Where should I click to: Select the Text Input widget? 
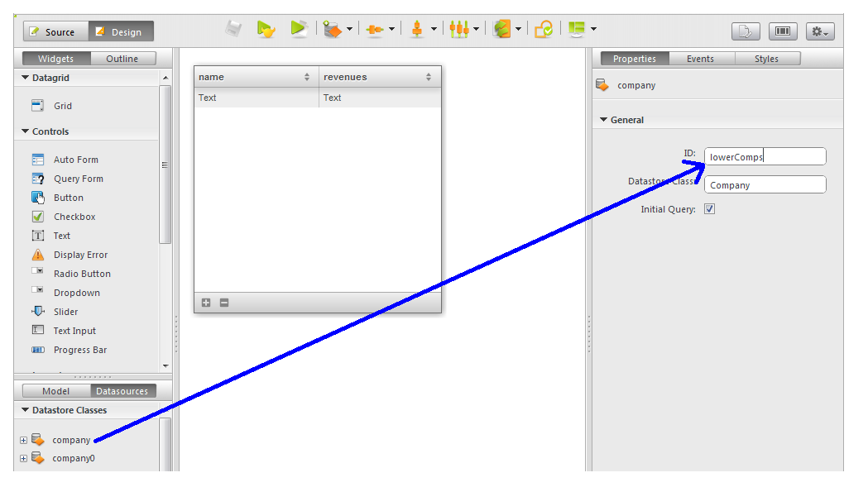pyautogui.click(x=63, y=331)
